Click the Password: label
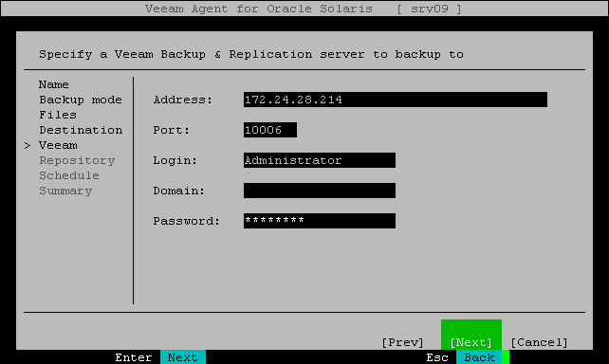This screenshot has height=364, width=609. pyautogui.click(x=187, y=221)
